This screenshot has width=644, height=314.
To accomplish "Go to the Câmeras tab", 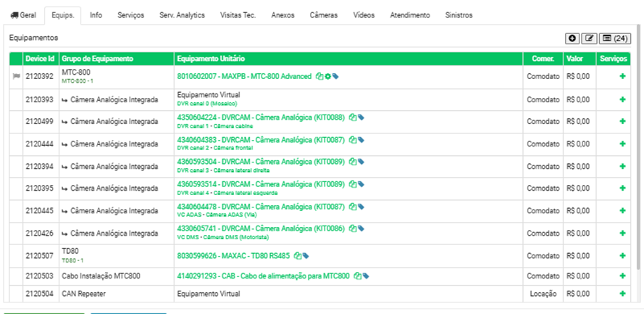I will pyautogui.click(x=323, y=15).
